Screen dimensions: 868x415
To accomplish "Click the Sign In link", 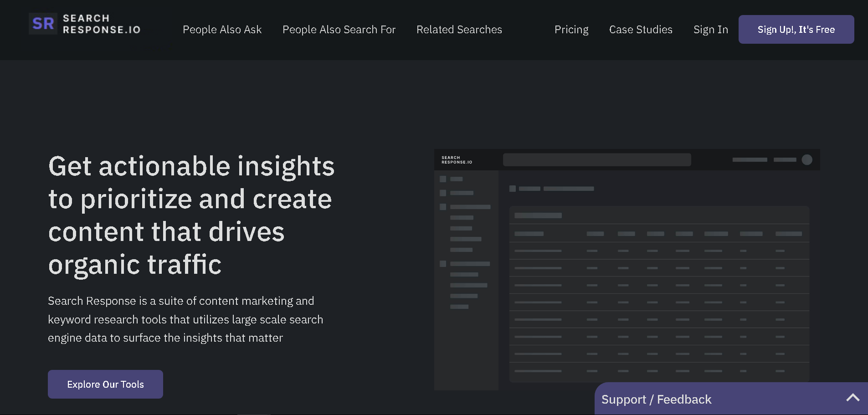I will tap(711, 30).
